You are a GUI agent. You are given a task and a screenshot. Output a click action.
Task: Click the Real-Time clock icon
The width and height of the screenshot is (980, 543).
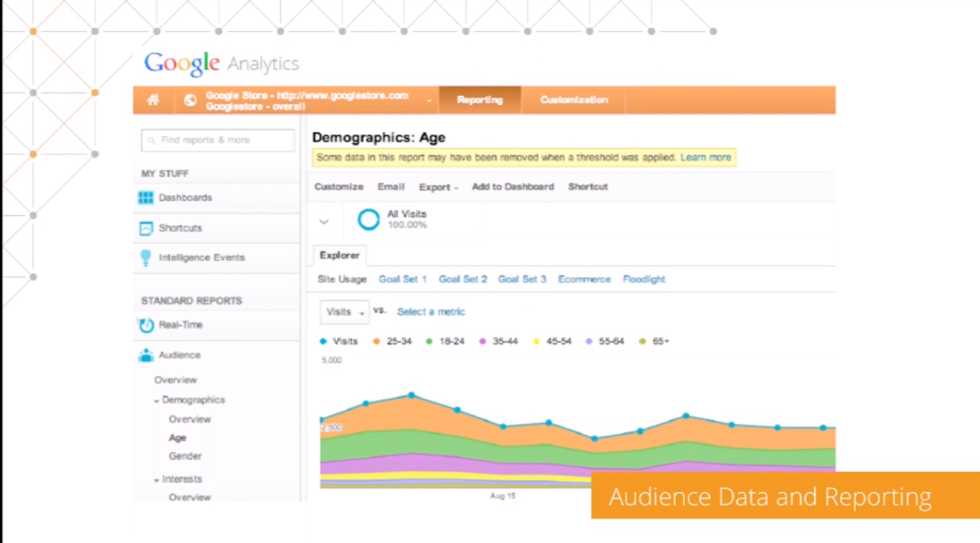click(x=146, y=325)
